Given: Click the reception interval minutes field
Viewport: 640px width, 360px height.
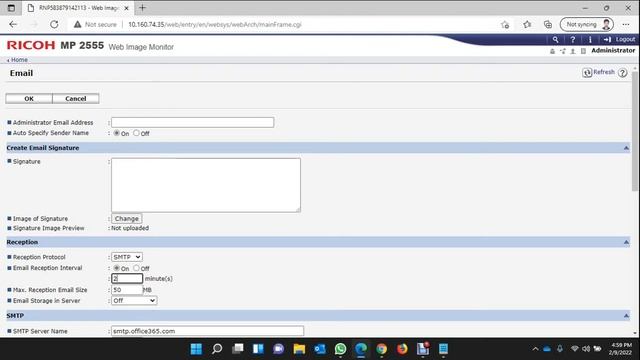Looking at the screenshot, I should click(x=127, y=279).
